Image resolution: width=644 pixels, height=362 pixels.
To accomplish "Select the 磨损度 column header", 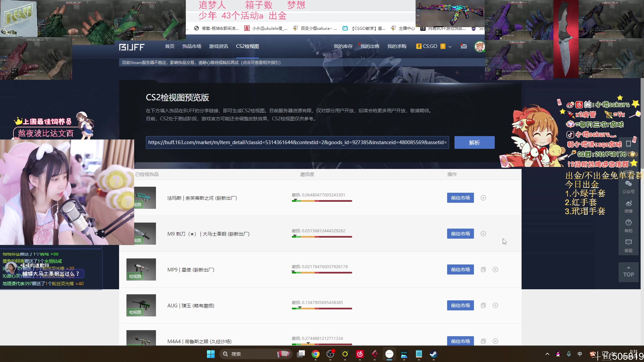I will click(x=307, y=174).
